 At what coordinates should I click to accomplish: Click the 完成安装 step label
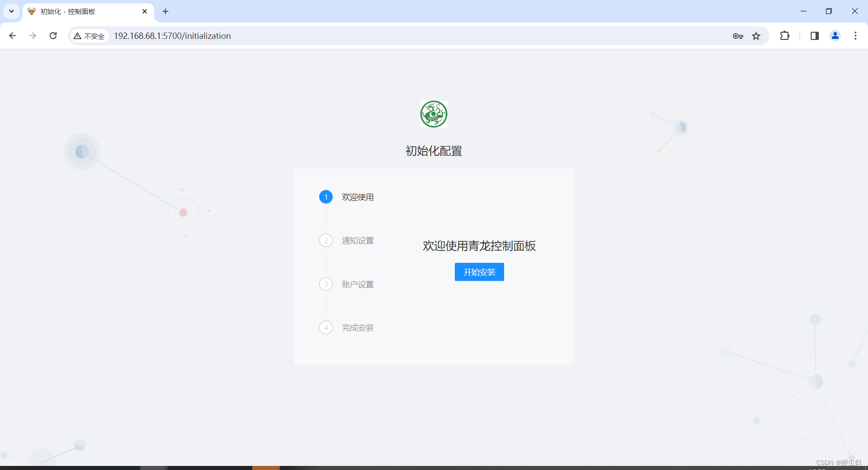pos(358,328)
